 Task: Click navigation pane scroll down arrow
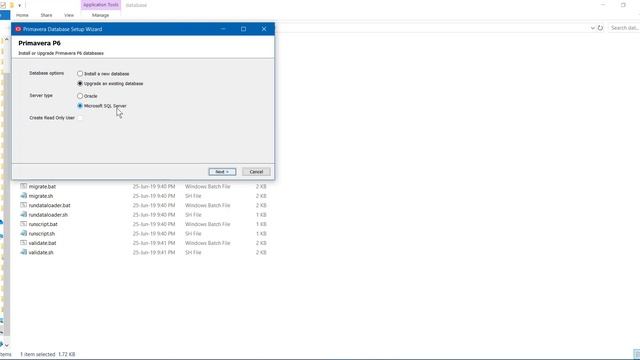click(x=7, y=345)
